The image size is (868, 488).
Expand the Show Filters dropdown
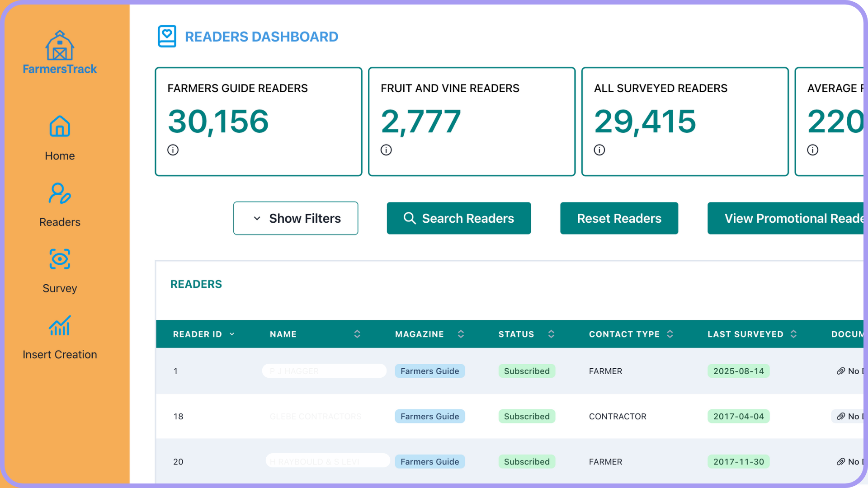296,218
